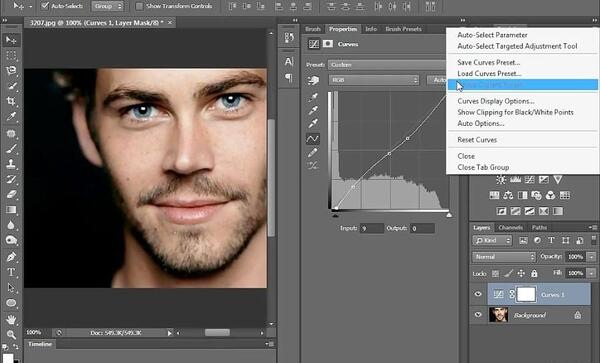Toggle lock transparent pixels

[x=495, y=273]
